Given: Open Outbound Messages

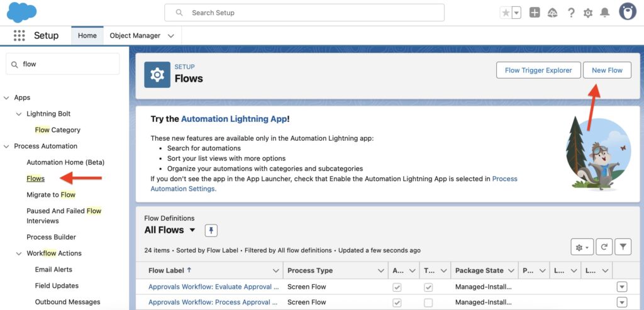Looking at the screenshot, I should point(67,302).
